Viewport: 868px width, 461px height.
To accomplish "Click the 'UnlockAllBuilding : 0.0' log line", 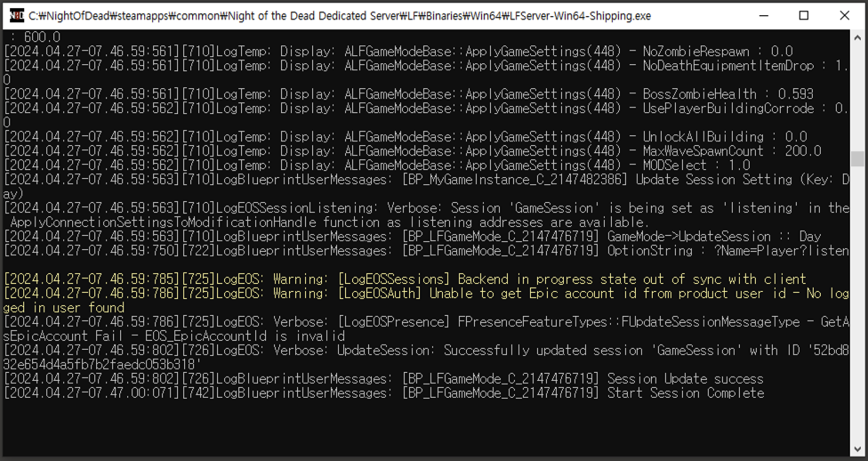I will point(406,137).
